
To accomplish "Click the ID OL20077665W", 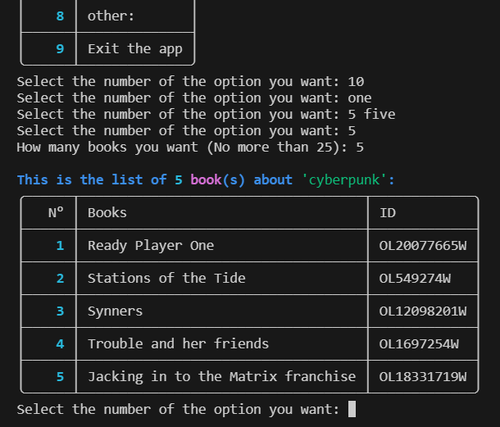I will tap(423, 246).
